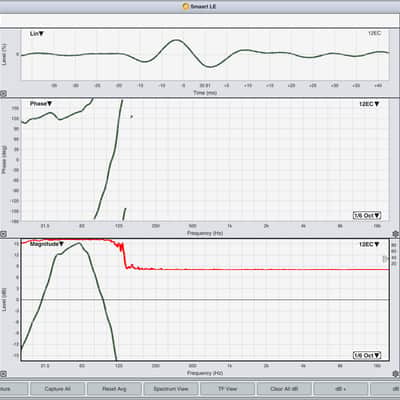
Task: Click the coherence threshold handle on the magnitude plot
Action: [x=386, y=259]
